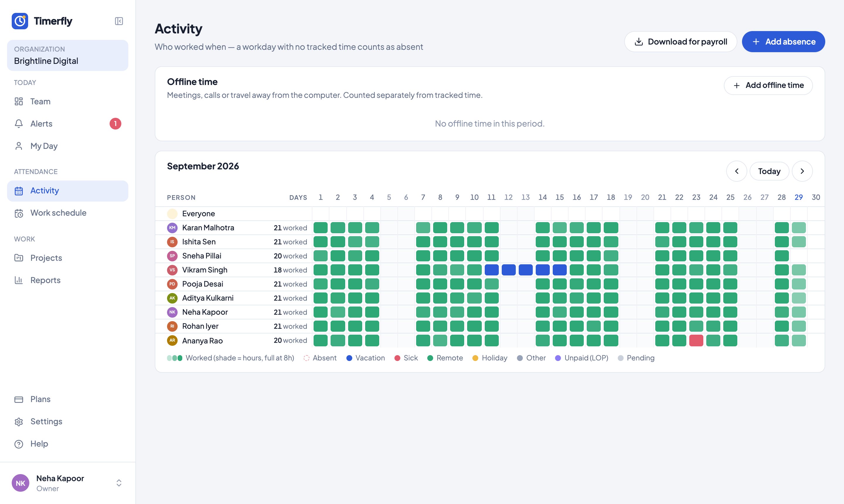Click the Sick legend entry
The height and width of the screenshot is (504, 844).
(x=406, y=358)
